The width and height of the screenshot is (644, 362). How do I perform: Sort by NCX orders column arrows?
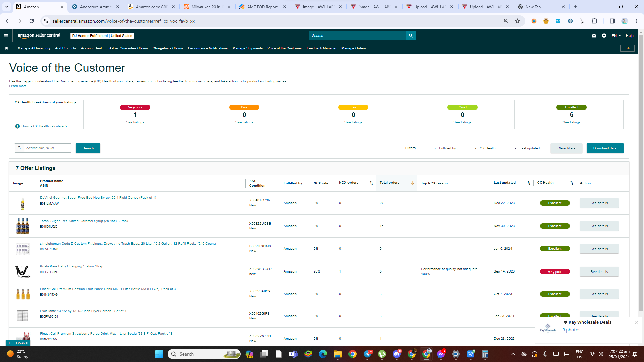pos(371,183)
